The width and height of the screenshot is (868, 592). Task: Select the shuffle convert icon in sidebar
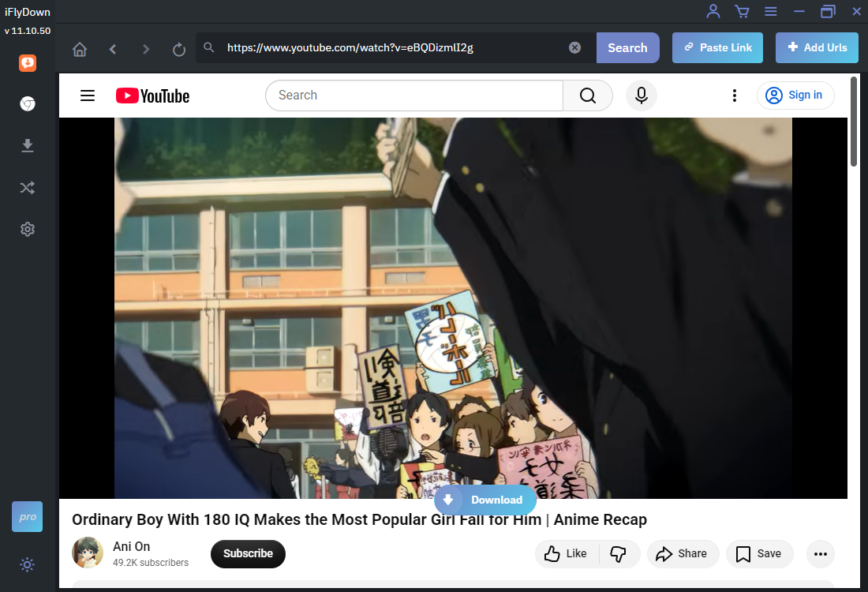click(x=28, y=187)
